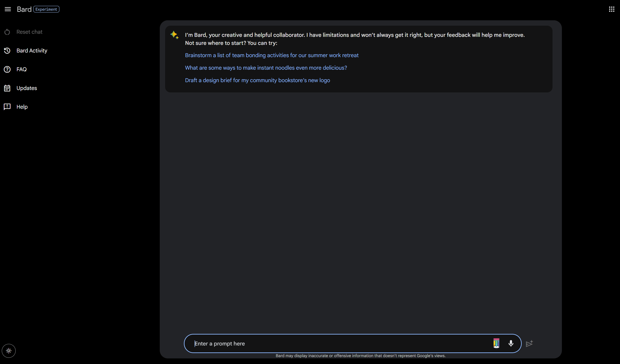The height and width of the screenshot is (364, 620).
Task: Click the Updates calendar icon
Action: point(7,88)
